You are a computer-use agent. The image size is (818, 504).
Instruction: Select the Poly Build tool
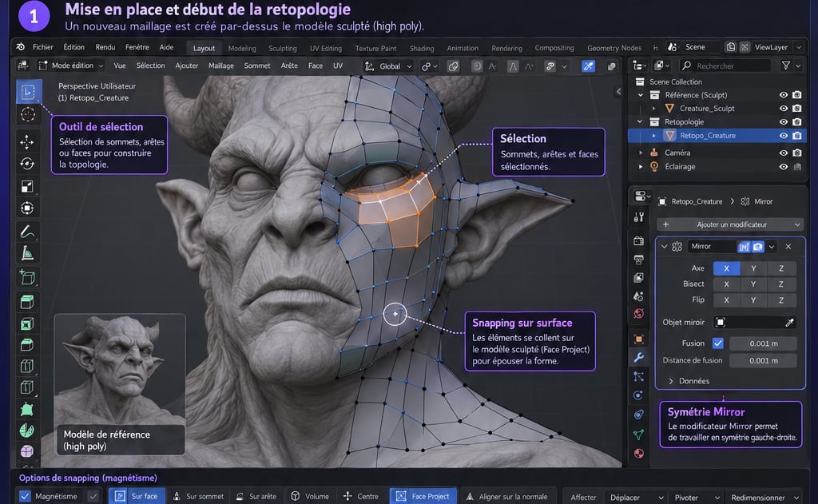click(x=27, y=409)
